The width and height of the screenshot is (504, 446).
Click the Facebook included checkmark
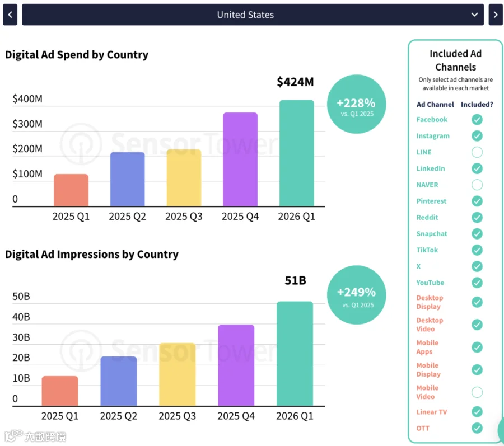pyautogui.click(x=477, y=120)
